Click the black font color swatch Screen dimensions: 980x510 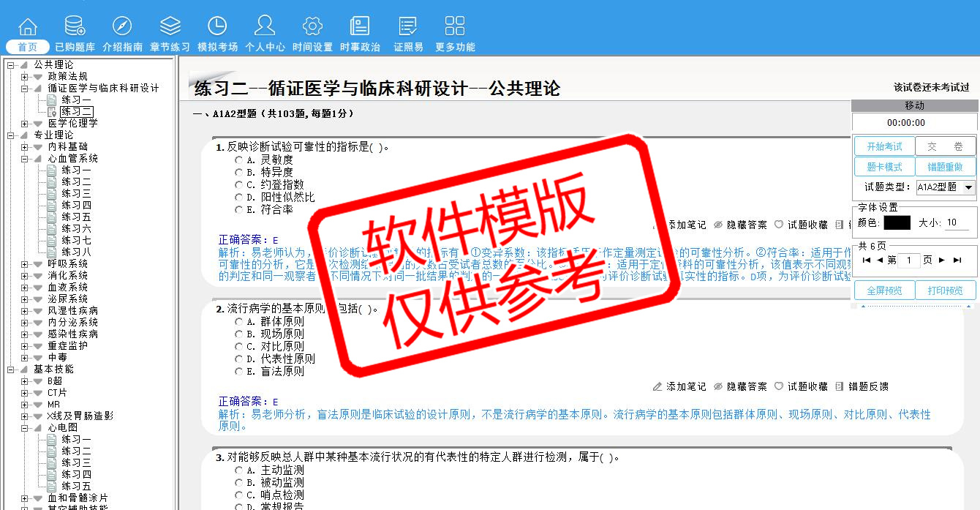click(x=897, y=222)
